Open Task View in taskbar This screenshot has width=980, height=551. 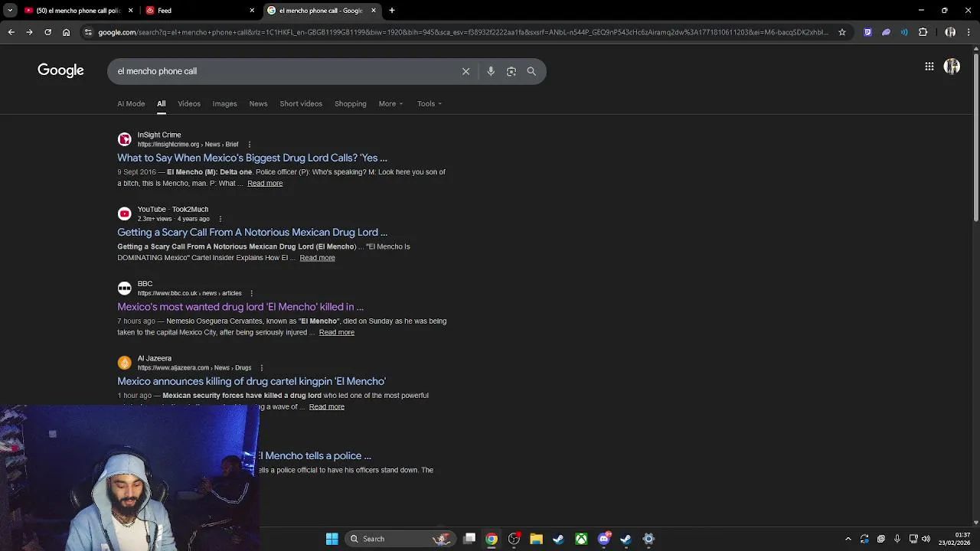[x=469, y=539]
